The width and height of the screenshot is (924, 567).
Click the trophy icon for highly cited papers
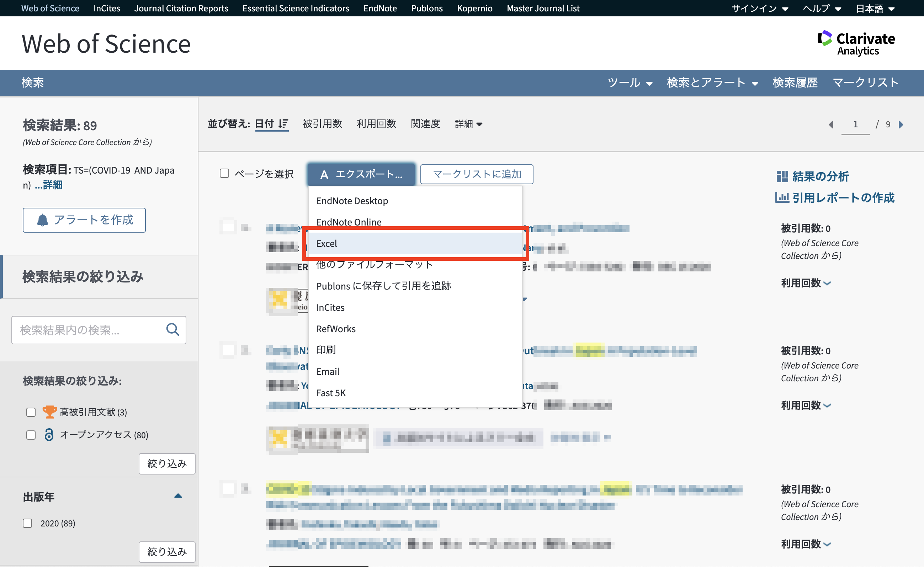point(49,412)
